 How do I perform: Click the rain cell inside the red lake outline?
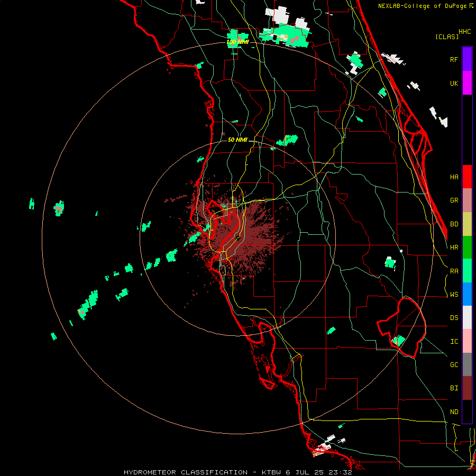coord(399,341)
